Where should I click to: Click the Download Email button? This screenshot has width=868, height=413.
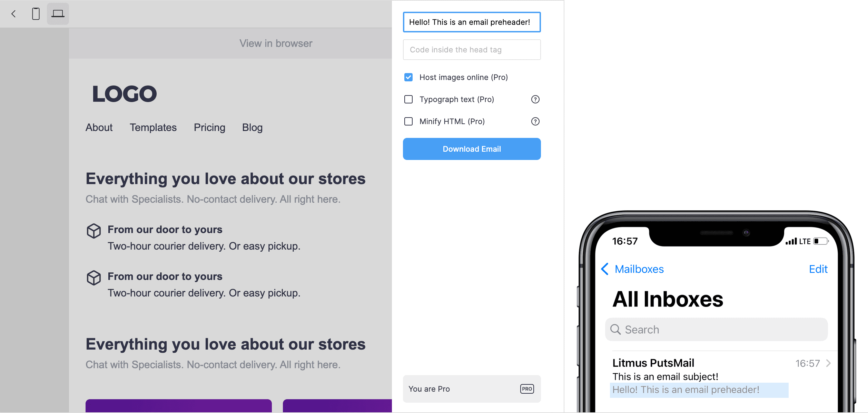pyautogui.click(x=472, y=149)
